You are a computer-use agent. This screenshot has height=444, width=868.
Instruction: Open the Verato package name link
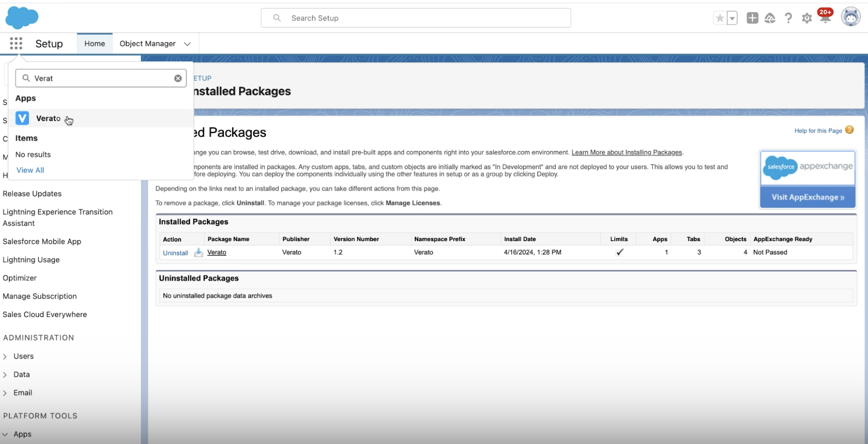coord(217,252)
